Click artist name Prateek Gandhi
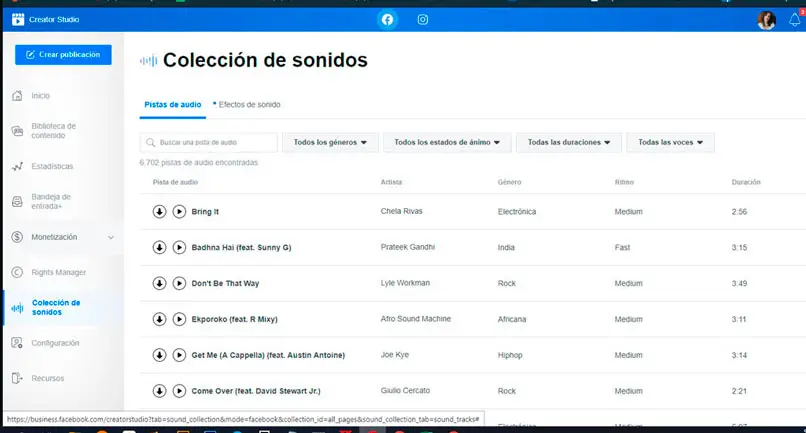Image resolution: width=806 pixels, height=433 pixels. point(408,247)
